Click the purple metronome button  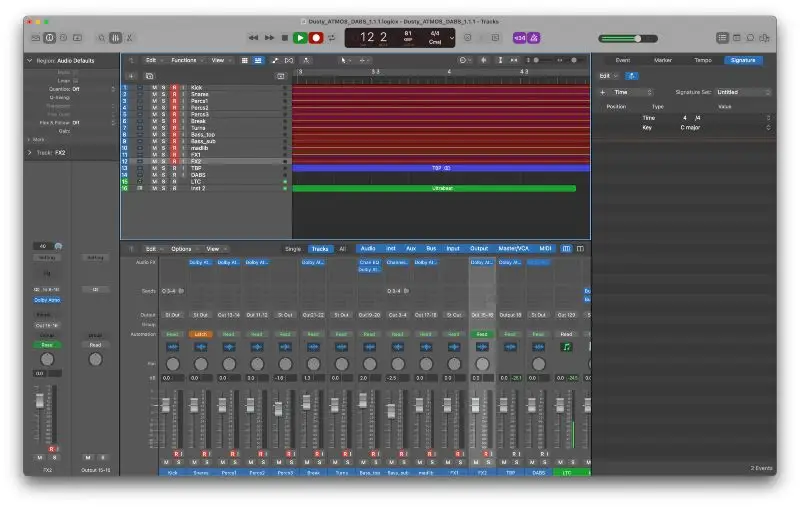[x=535, y=38]
